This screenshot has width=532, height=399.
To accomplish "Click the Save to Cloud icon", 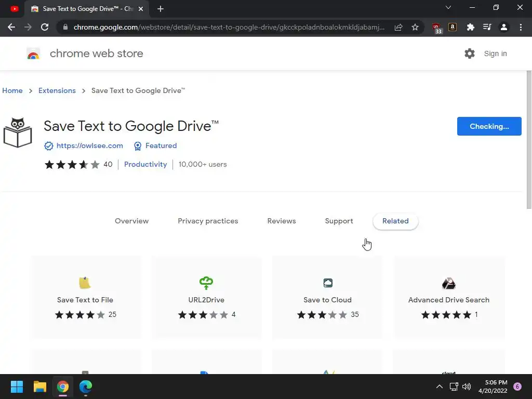I will (x=328, y=283).
